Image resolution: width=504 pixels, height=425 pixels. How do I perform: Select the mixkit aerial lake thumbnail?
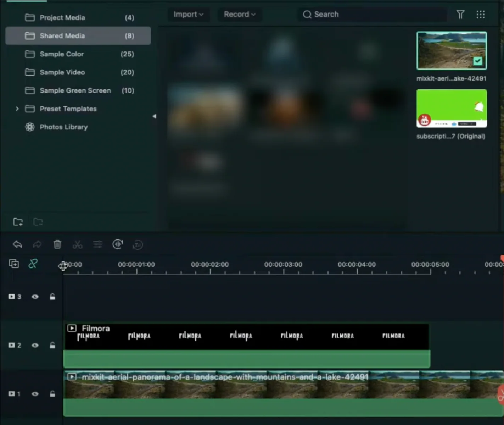pyautogui.click(x=452, y=50)
